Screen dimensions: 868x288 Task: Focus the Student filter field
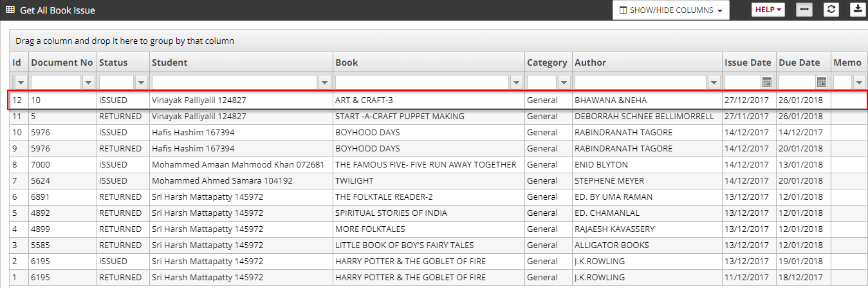tap(235, 82)
